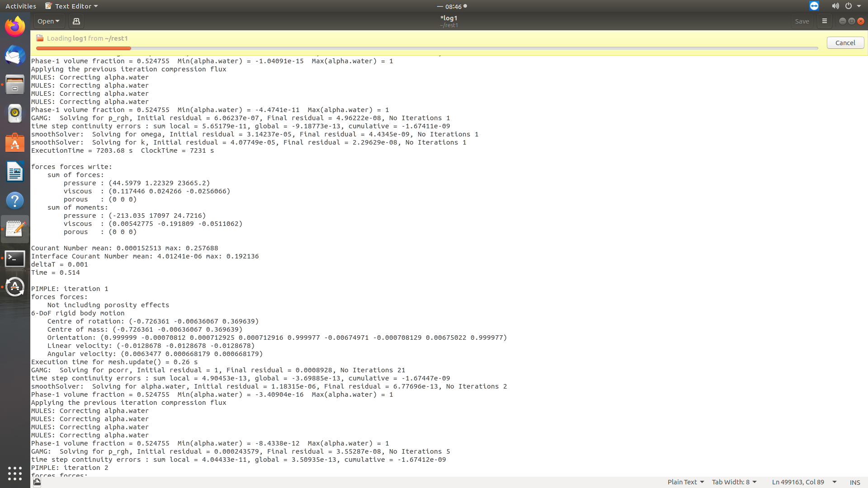Toggle the sound menu in the top bar
The height and width of the screenshot is (488, 868).
(835, 6)
